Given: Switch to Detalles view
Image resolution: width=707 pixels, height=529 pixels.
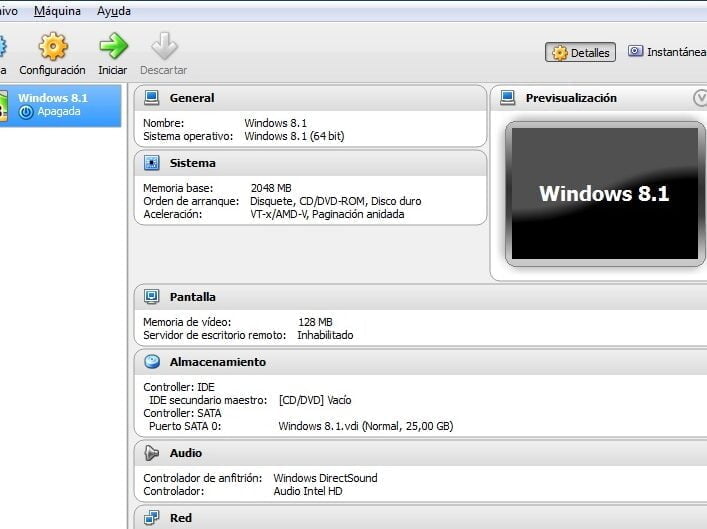Looking at the screenshot, I should click(580, 53).
